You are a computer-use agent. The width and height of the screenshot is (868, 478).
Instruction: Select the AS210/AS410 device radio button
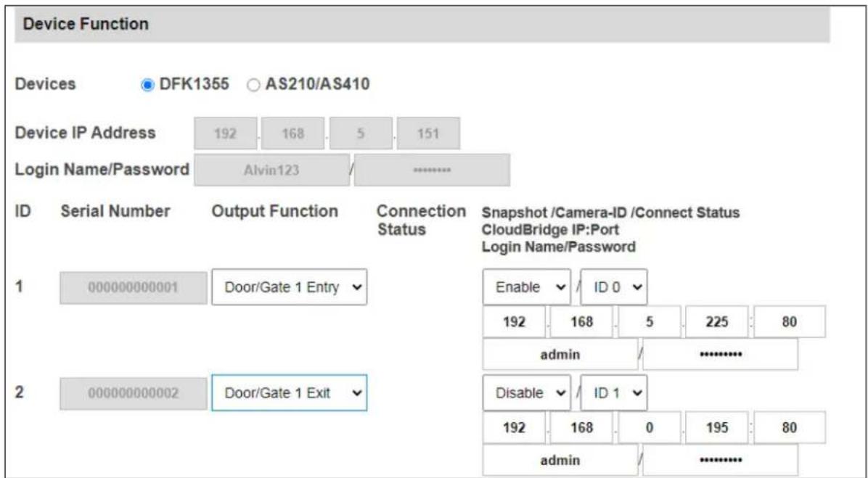tap(253, 85)
